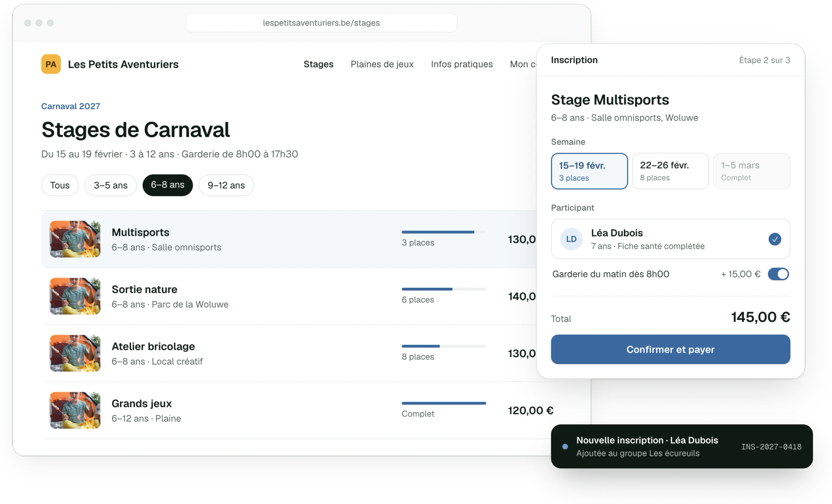Open Grands jeux stage thumbnail
Screen dimensions: 832x504
point(75,410)
